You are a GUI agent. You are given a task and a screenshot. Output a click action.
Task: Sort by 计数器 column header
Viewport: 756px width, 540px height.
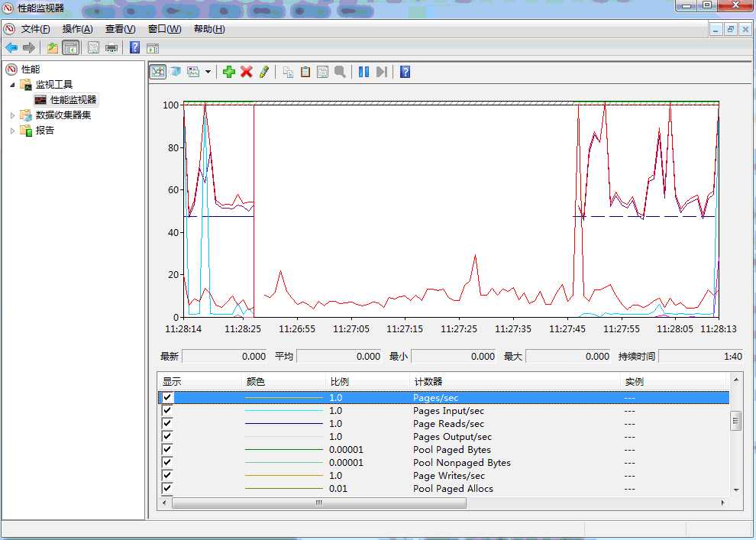point(515,381)
